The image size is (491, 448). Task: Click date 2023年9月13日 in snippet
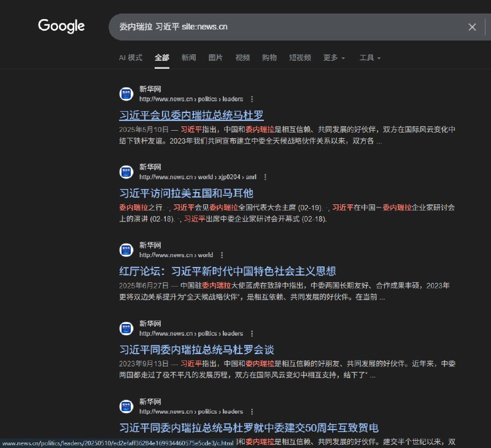coord(144,363)
